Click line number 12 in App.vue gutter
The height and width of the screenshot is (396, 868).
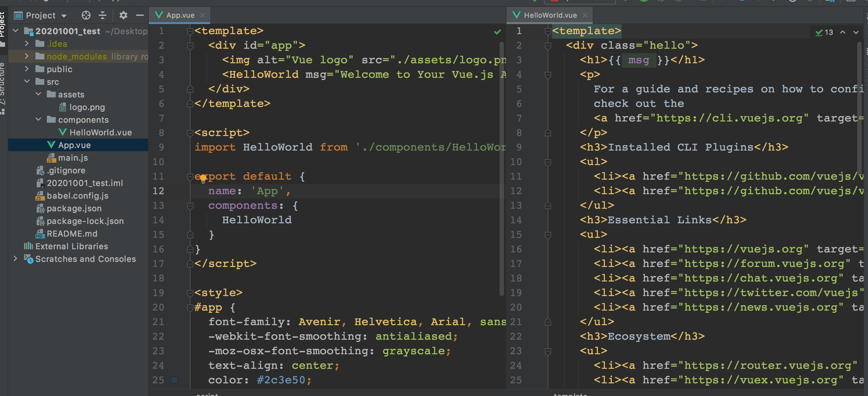pyautogui.click(x=158, y=191)
